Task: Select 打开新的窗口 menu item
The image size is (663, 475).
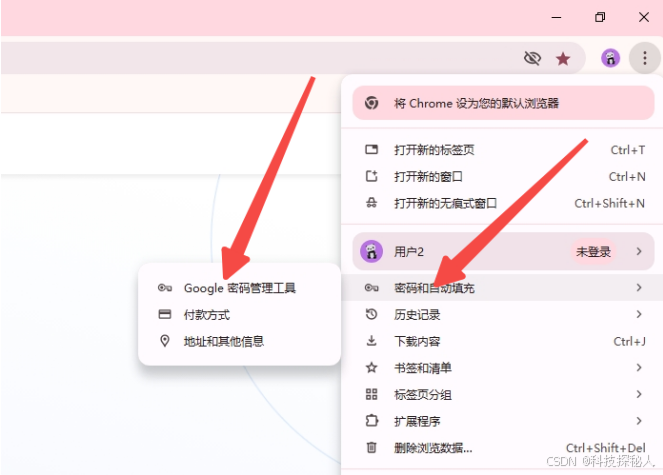Action: pyautogui.click(x=501, y=176)
